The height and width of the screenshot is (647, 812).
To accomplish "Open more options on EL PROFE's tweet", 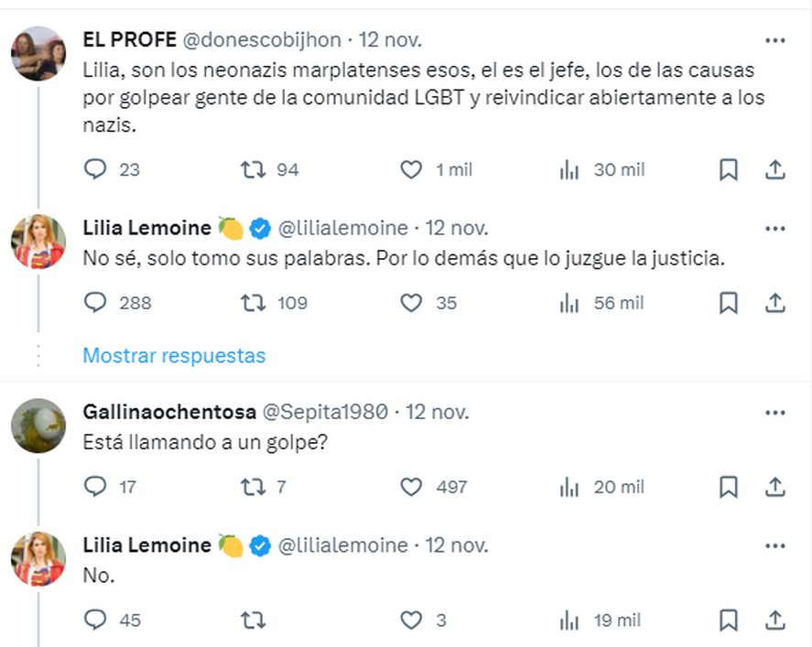I will pyautogui.click(x=775, y=39).
